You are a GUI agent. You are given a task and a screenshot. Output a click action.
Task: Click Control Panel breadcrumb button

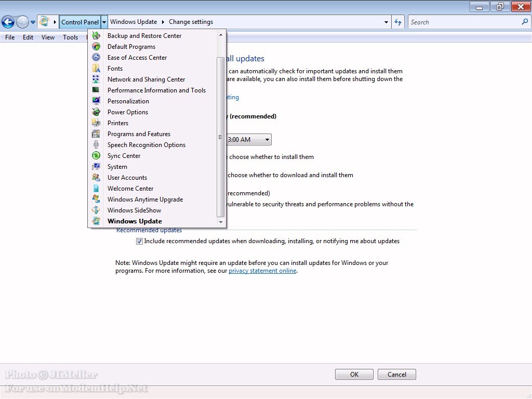coord(79,22)
